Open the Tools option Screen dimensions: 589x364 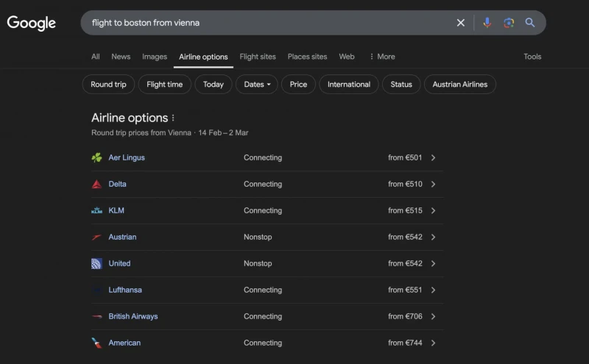pos(532,57)
